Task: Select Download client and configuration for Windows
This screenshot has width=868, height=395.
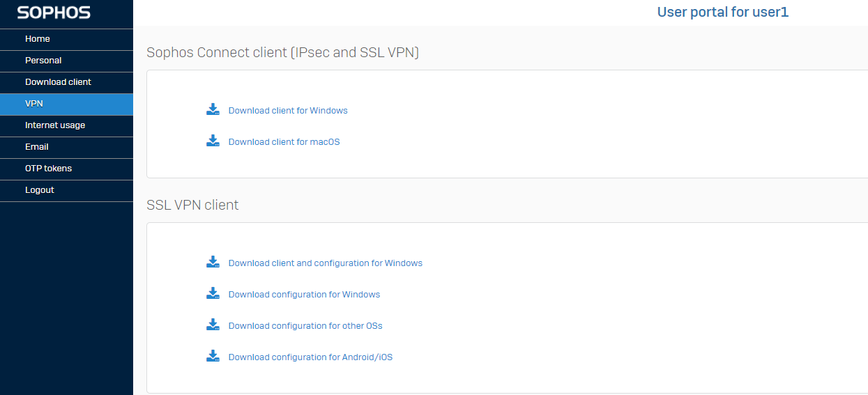Action: 326,263
